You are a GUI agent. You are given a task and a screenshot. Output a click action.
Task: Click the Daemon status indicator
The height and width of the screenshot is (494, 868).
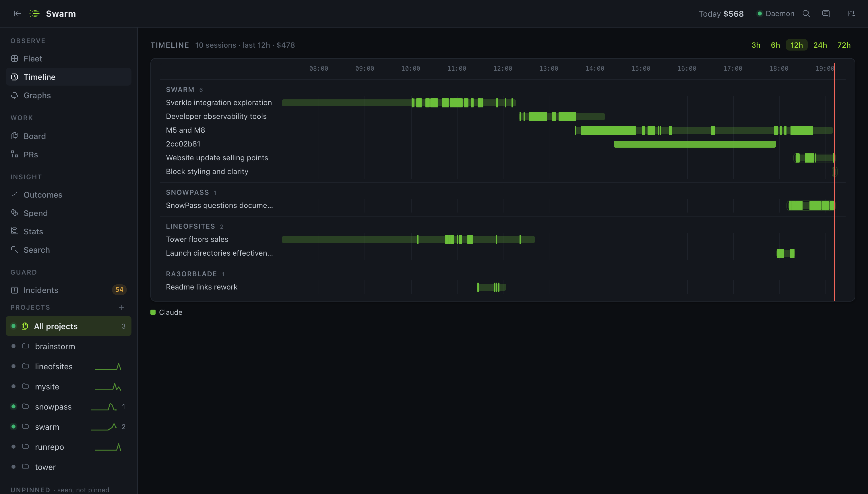tap(776, 13)
